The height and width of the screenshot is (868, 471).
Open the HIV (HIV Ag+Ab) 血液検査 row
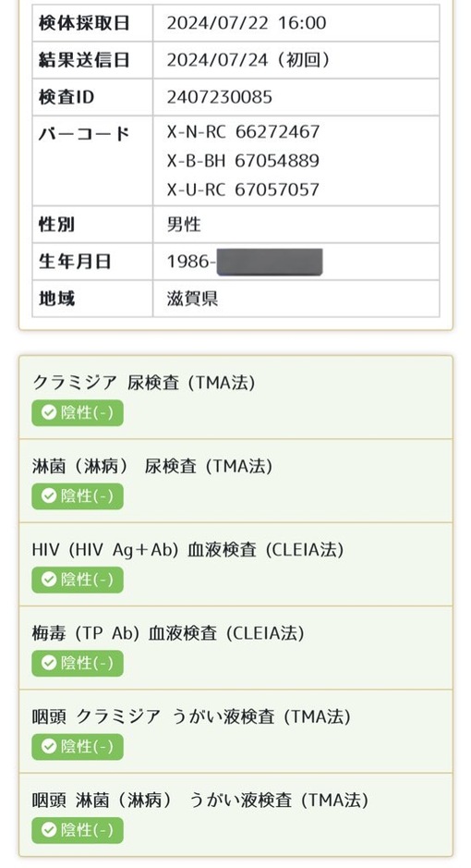(x=235, y=564)
